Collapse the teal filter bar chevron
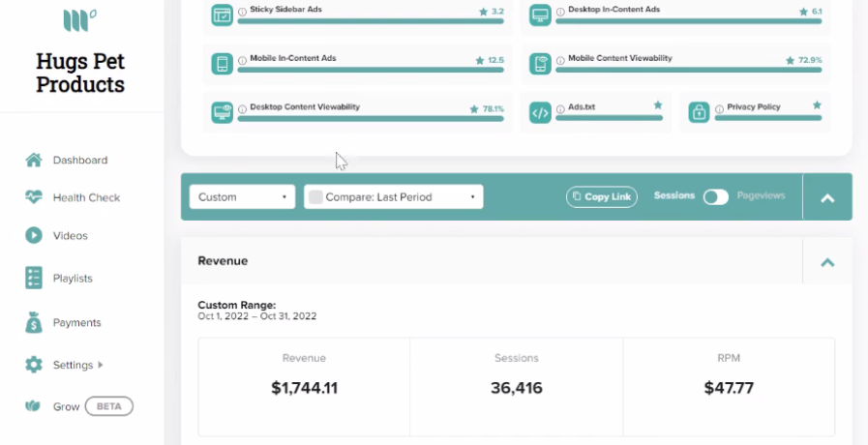Screen dimensions: 868x445 coord(827,197)
